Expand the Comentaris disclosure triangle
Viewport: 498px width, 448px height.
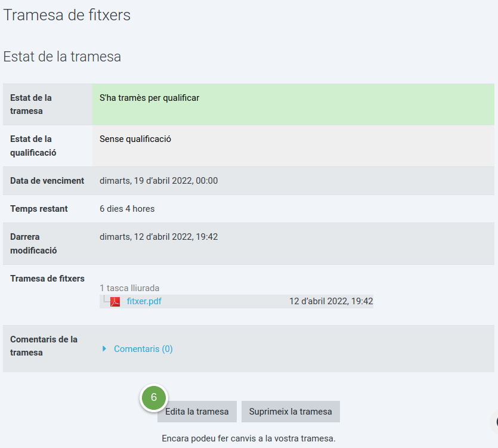[x=104, y=348]
